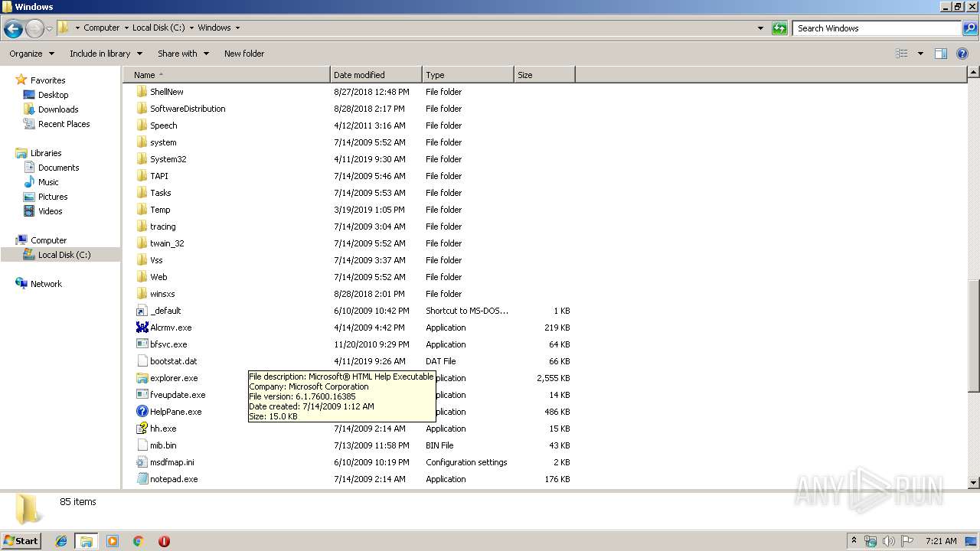
Task: Click the change view icon
Action: [902, 54]
